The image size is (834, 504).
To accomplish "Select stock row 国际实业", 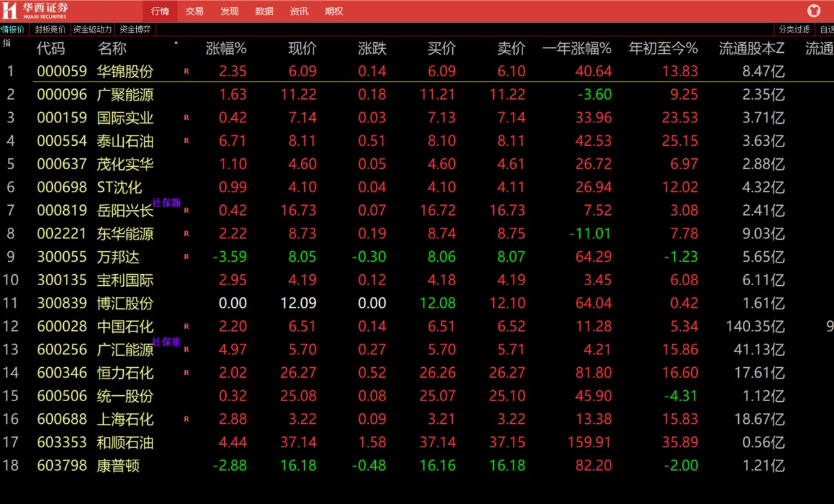I will pyautogui.click(x=417, y=118).
